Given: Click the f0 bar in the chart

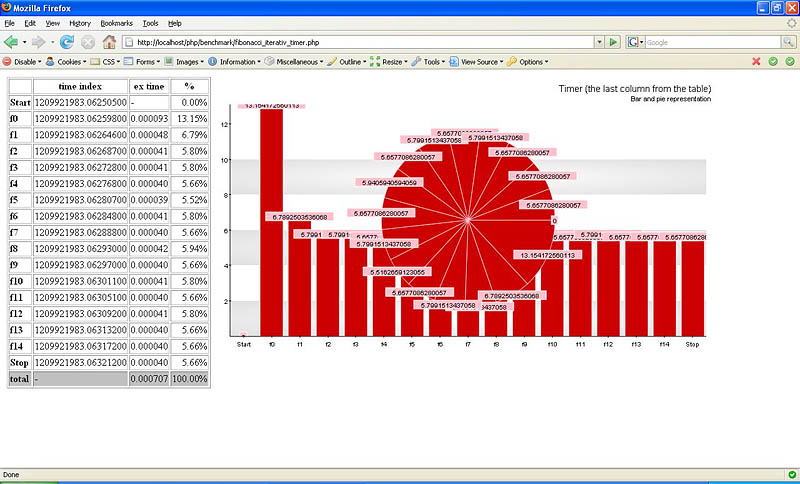Looking at the screenshot, I should point(271,222).
